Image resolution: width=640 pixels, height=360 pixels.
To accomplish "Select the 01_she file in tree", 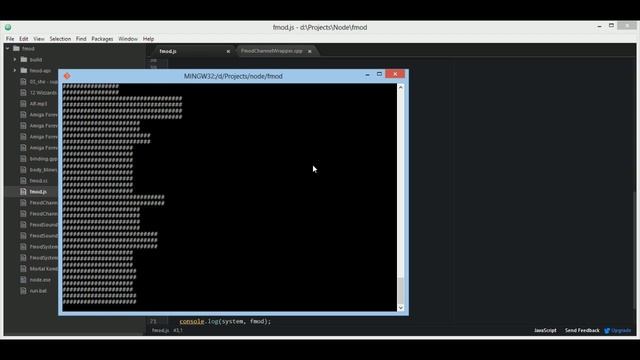I will (43, 82).
